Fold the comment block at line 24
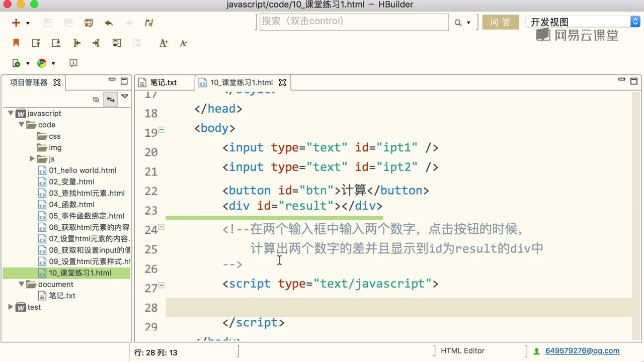 (162, 227)
